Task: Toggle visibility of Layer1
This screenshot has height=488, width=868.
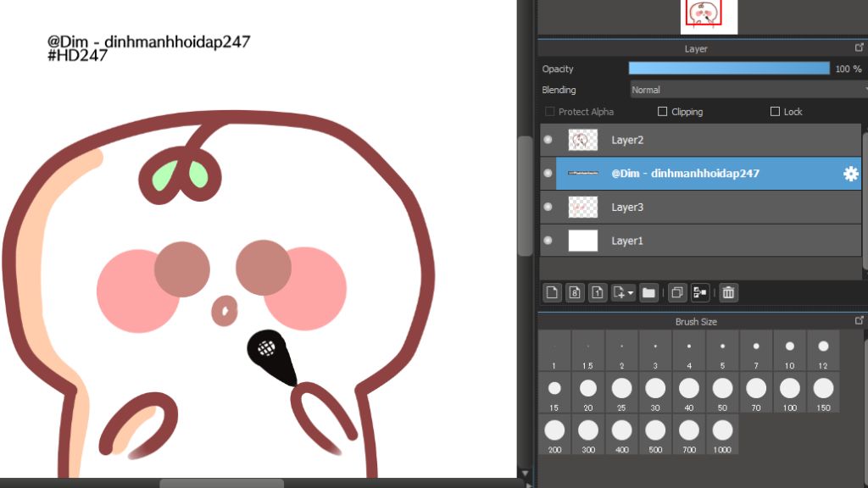Action: pos(548,241)
